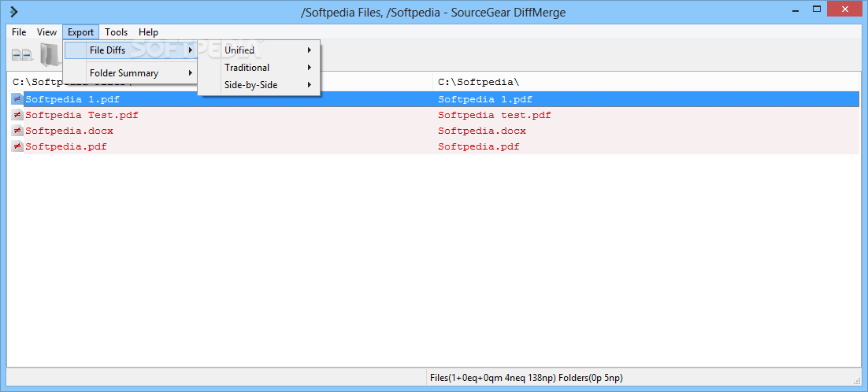Click the DiffMerge app icon in title bar
The width and height of the screenshot is (868, 392).
pyautogui.click(x=14, y=10)
